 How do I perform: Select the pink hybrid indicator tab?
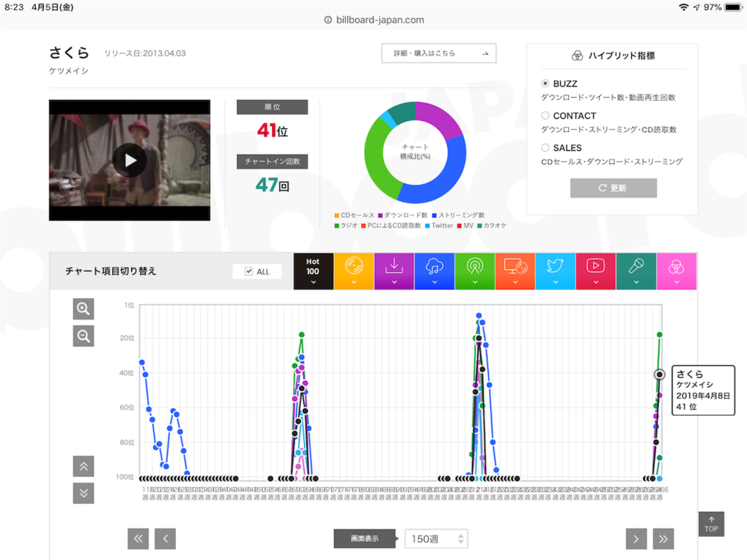(676, 271)
